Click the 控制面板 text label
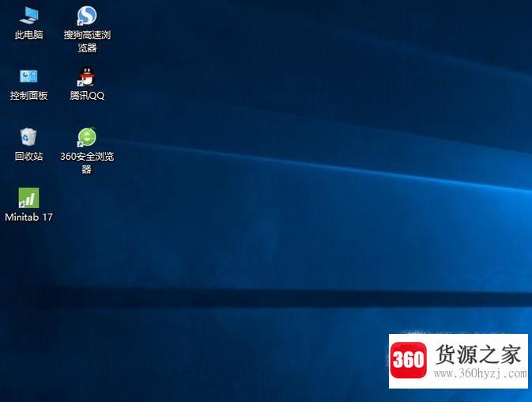Image resolution: width=532 pixels, height=402 pixels. tap(28, 96)
